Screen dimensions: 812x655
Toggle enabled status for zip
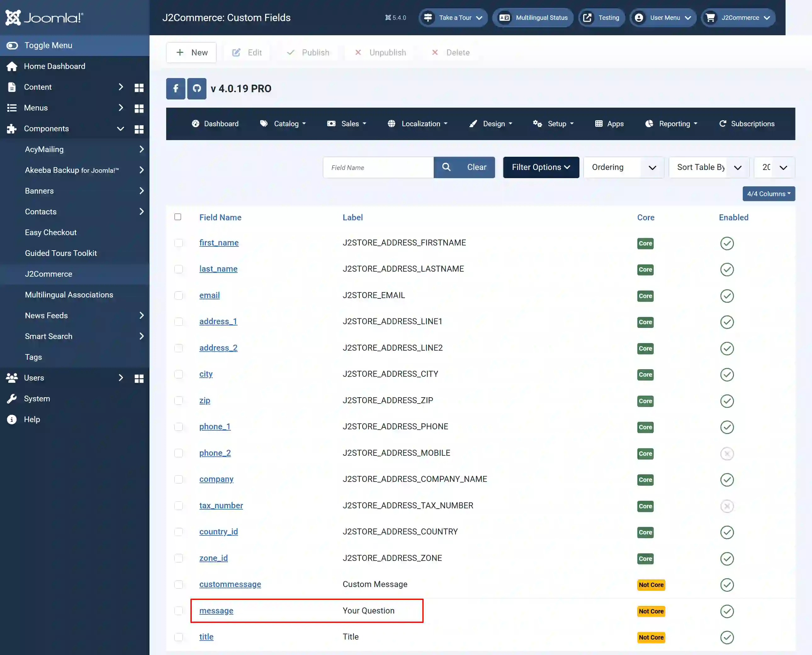click(x=727, y=401)
